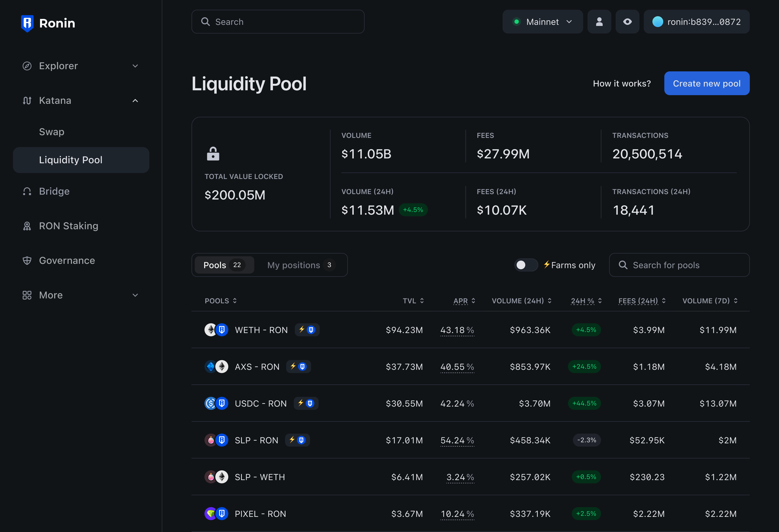Click the wallet avatar next to ronin:b839...0872

[x=657, y=22]
